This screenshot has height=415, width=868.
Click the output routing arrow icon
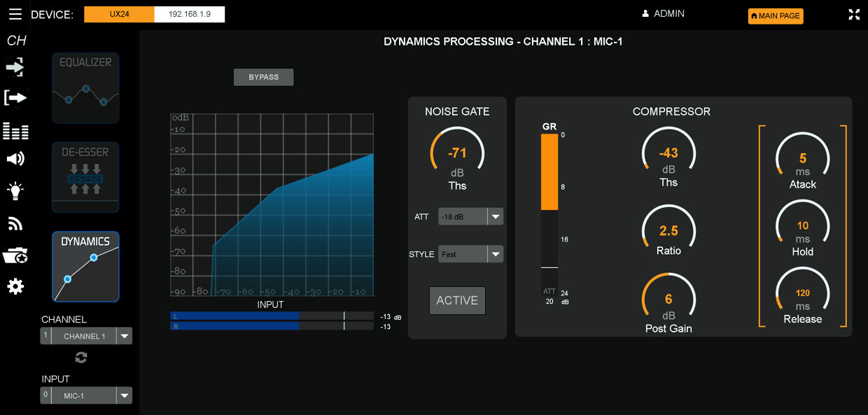point(15,98)
